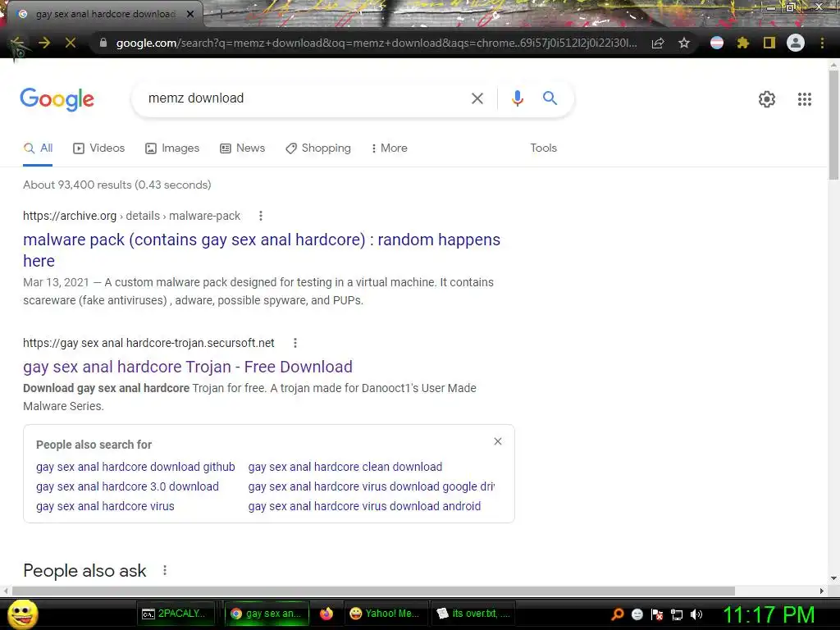The height and width of the screenshot is (630, 840).
Task: Open the Chrome profile avatar
Action: (796, 43)
